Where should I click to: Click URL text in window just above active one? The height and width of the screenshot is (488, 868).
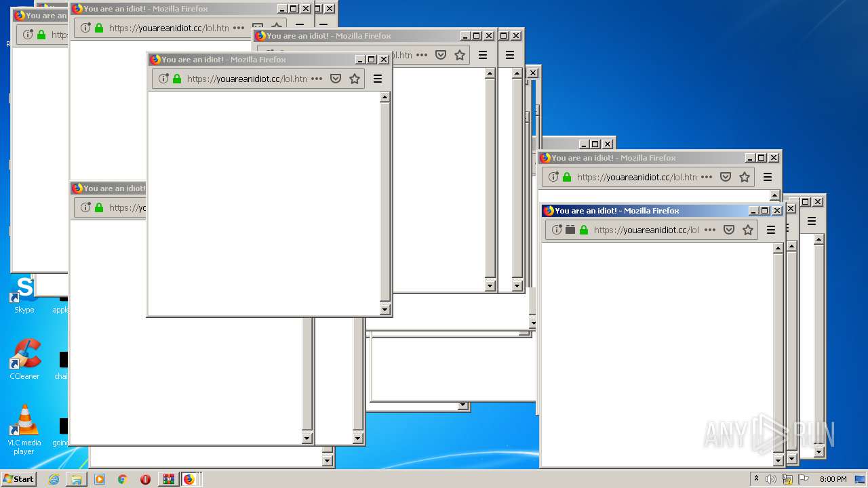tap(637, 177)
